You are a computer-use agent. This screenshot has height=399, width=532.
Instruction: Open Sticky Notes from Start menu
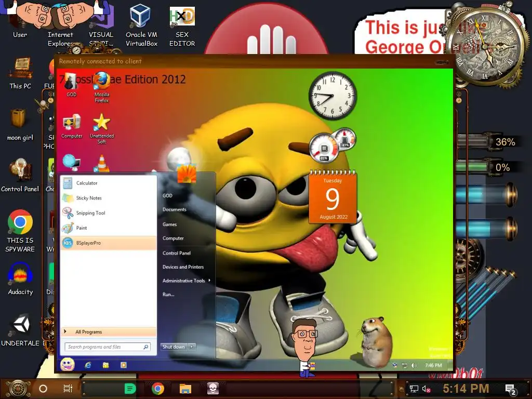coord(109,198)
